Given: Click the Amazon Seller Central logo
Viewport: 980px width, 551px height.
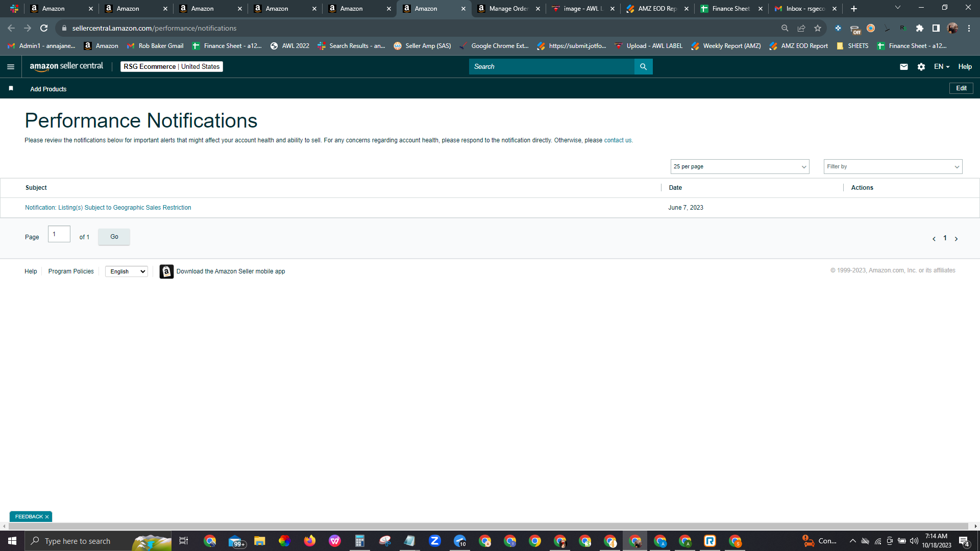Looking at the screenshot, I should pos(66,66).
